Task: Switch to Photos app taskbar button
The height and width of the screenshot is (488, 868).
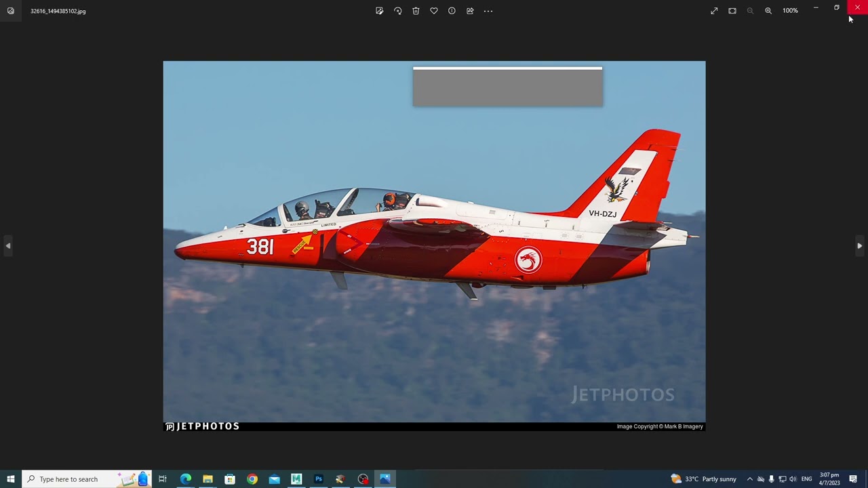Action: [385, 479]
